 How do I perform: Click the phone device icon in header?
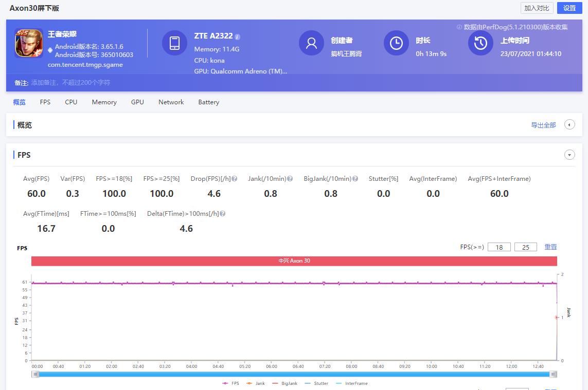(x=174, y=43)
